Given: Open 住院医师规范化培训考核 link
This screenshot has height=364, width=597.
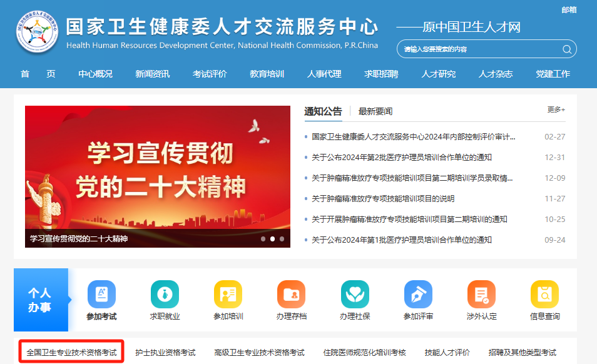Looking at the screenshot, I should (364, 353).
